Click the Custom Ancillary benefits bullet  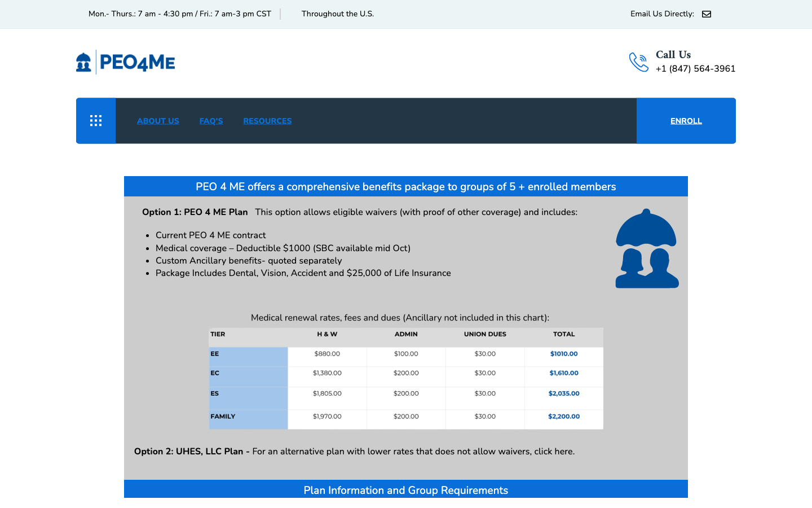(x=249, y=261)
